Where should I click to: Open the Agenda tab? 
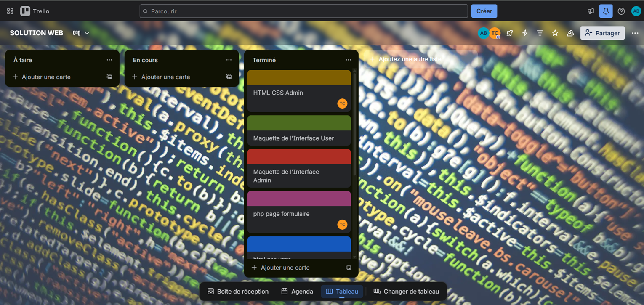pos(297,291)
